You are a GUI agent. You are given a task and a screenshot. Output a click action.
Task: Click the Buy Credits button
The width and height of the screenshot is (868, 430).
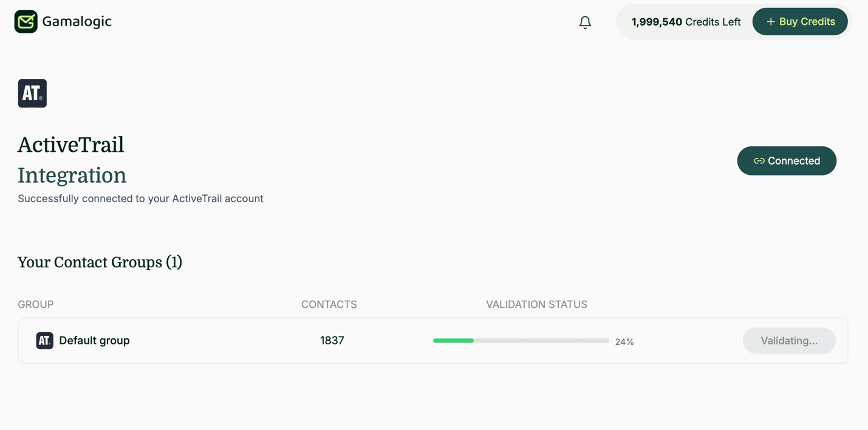pyautogui.click(x=800, y=21)
